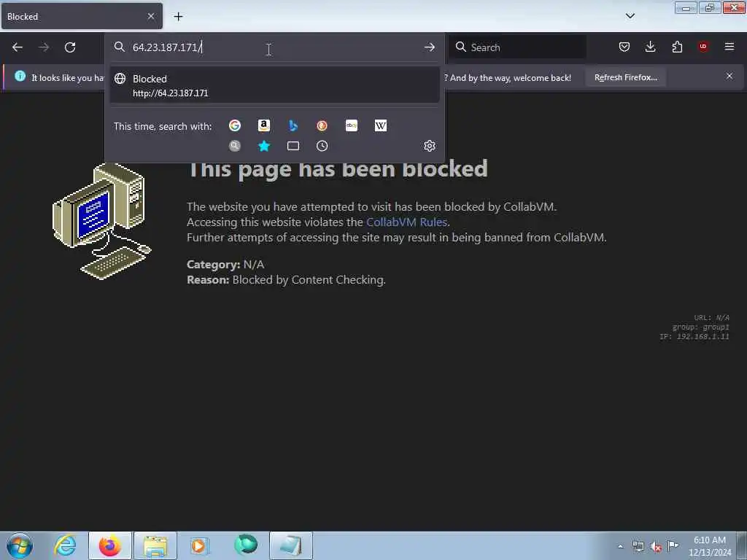Open the Downloads panel
The height and width of the screenshot is (560, 747).
(650, 47)
